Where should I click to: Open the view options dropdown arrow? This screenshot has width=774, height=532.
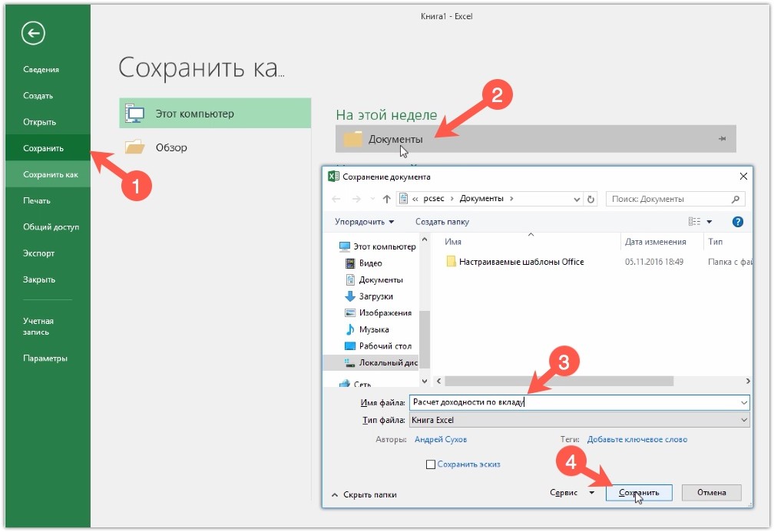tap(709, 222)
